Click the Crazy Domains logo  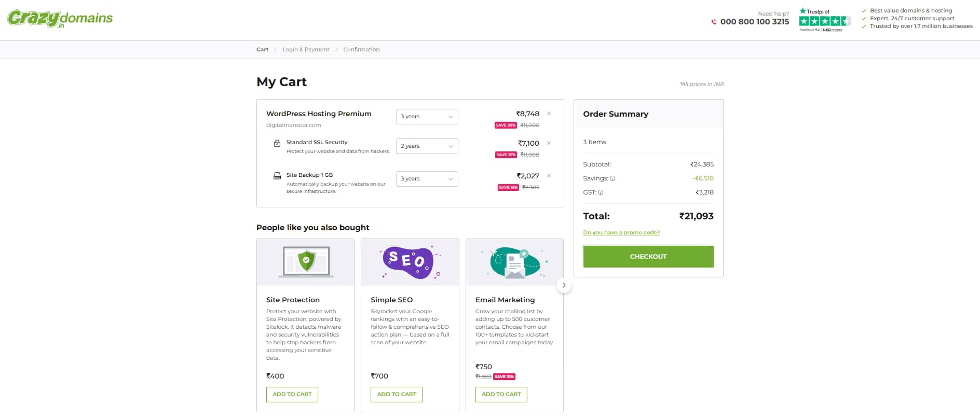pyautogui.click(x=60, y=19)
